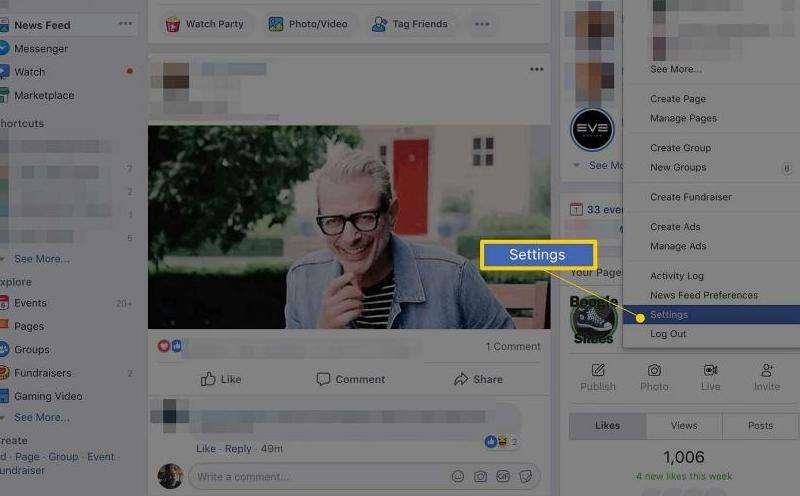Click the Tag Friends option
The width and height of the screenshot is (800, 496).
pyautogui.click(x=409, y=24)
